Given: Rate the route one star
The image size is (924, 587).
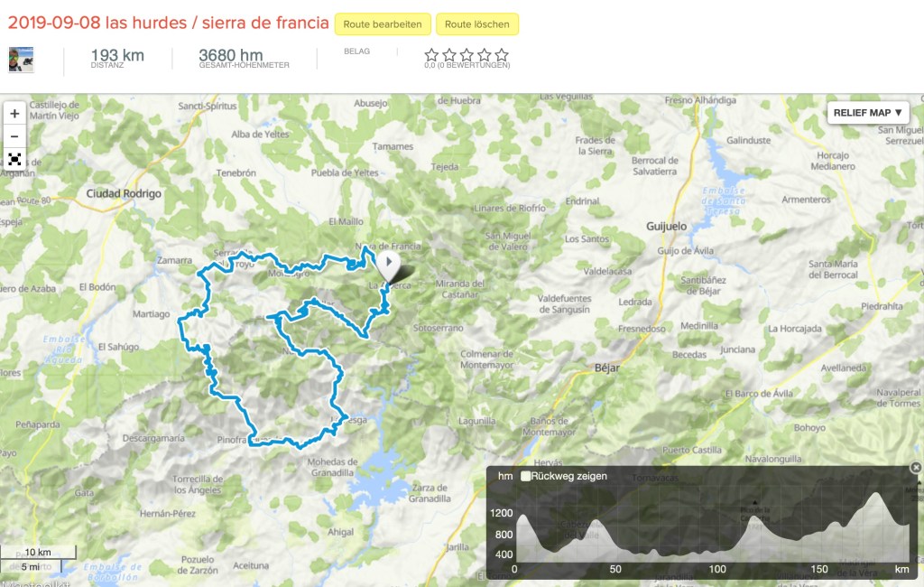Looking at the screenshot, I should pyautogui.click(x=431, y=55).
